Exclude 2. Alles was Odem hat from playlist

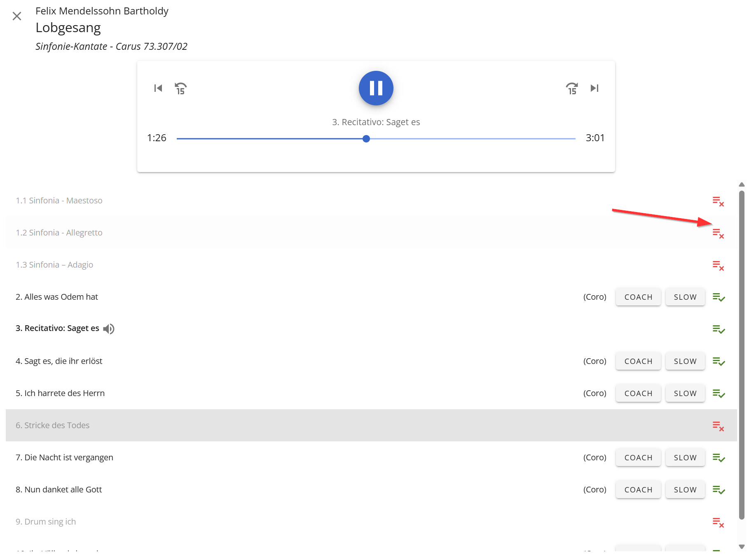point(718,297)
